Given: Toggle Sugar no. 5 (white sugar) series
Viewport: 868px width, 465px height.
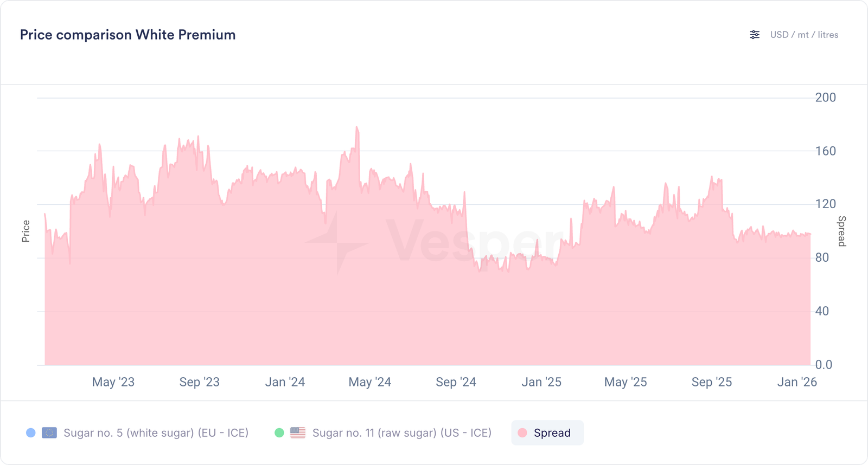Looking at the screenshot, I should click(156, 433).
